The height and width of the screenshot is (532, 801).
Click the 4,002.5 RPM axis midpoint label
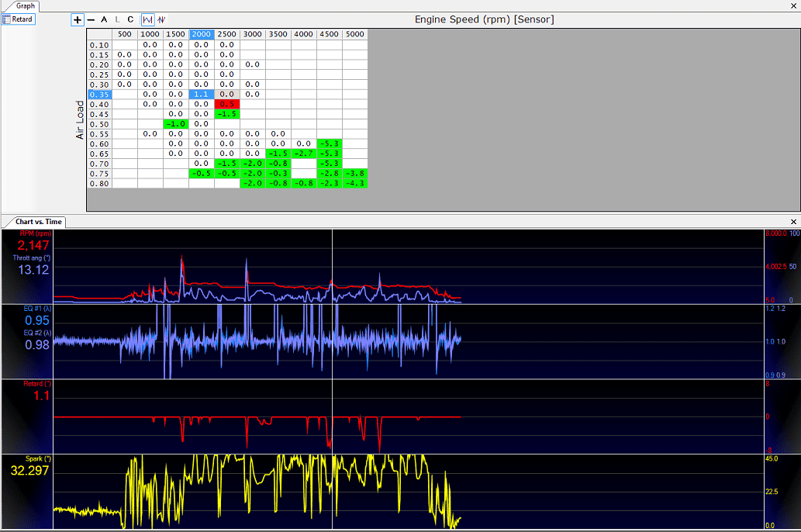775,267
